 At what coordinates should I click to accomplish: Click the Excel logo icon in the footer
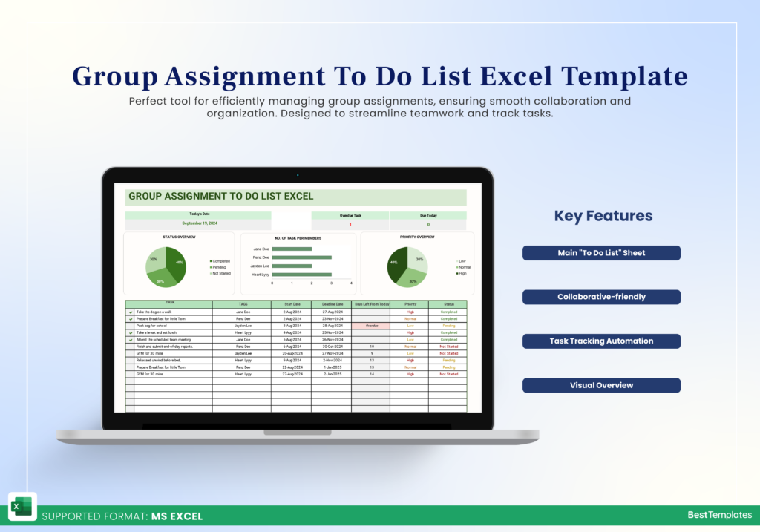click(x=22, y=507)
